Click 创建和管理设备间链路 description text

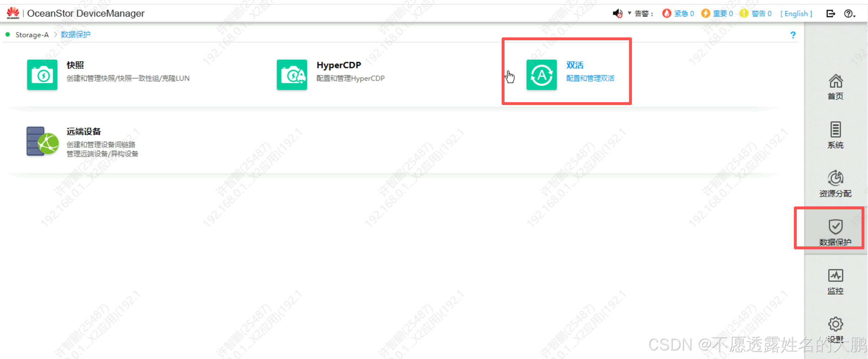click(101, 144)
